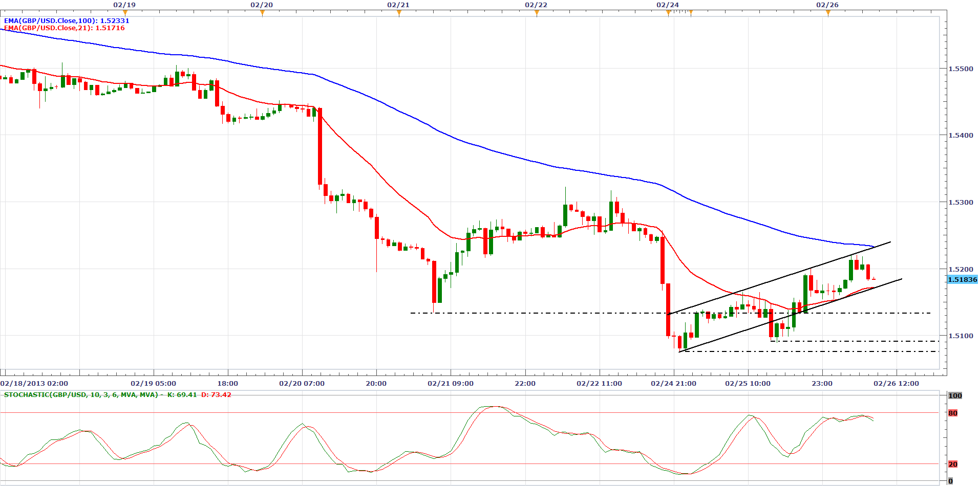Click the stochastic 20 oversold level label
Screen dimensions: 980x486
click(x=953, y=465)
